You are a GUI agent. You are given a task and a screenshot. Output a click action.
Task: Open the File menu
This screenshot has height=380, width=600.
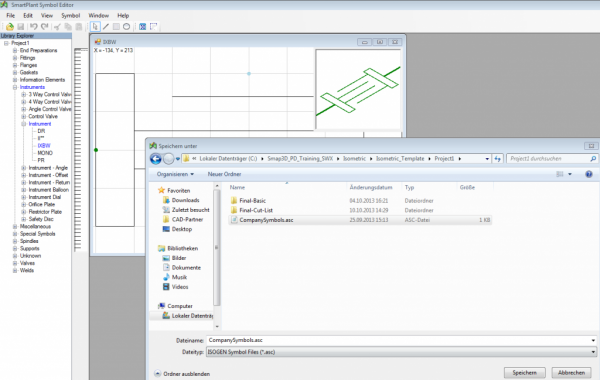click(11, 16)
